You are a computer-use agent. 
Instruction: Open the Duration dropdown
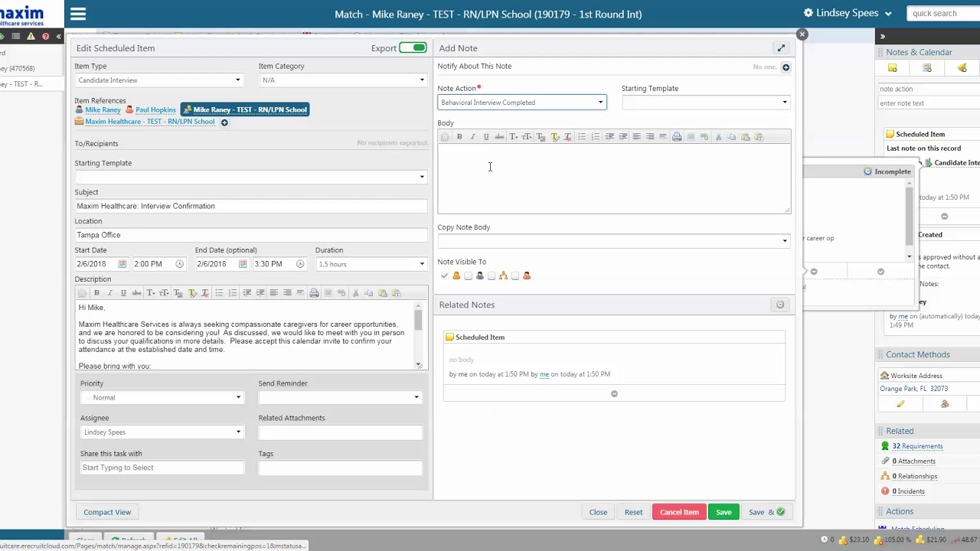point(371,264)
